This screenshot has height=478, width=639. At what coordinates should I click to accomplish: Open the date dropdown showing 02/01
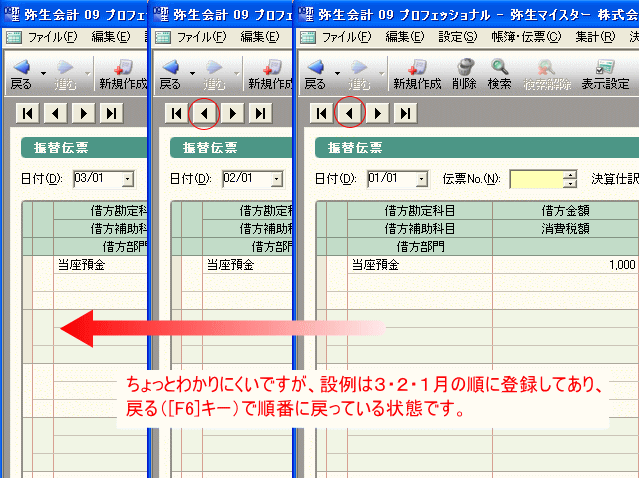pos(273,179)
